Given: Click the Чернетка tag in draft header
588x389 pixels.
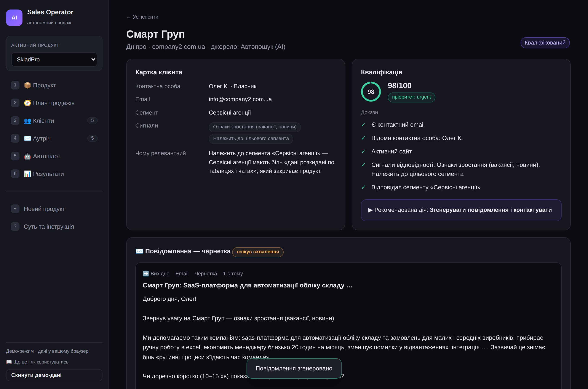Looking at the screenshot, I should pyautogui.click(x=206, y=273).
